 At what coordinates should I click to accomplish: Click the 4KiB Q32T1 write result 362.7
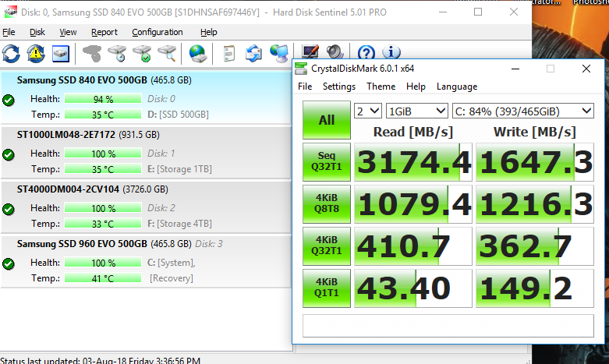click(535, 246)
